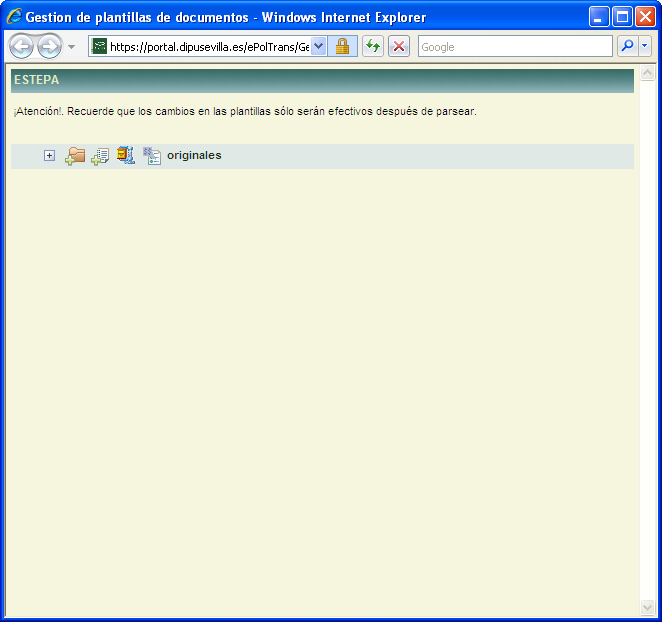The image size is (662, 622).
Task: Go back with the browser Back button
Action: point(22,47)
